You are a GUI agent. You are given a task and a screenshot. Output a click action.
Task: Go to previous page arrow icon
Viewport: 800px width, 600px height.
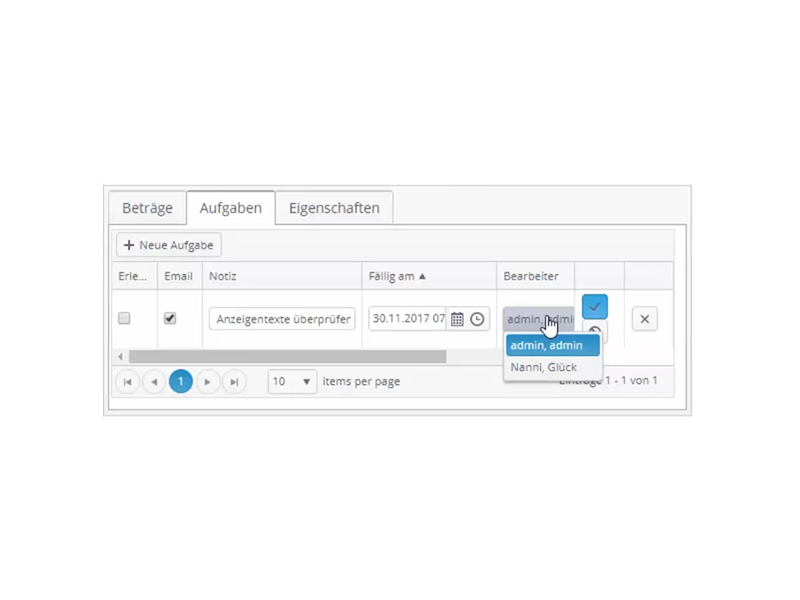click(154, 382)
